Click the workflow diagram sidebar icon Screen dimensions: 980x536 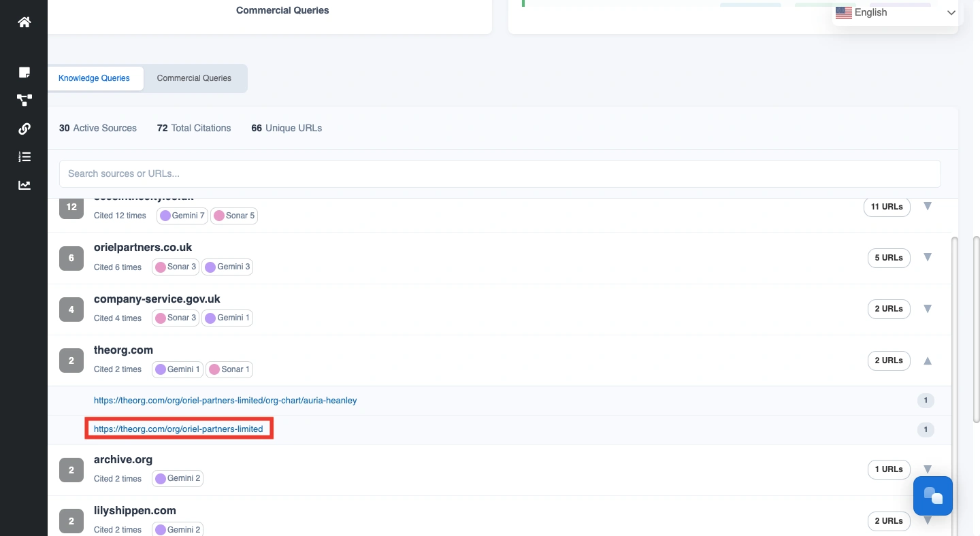tap(24, 101)
